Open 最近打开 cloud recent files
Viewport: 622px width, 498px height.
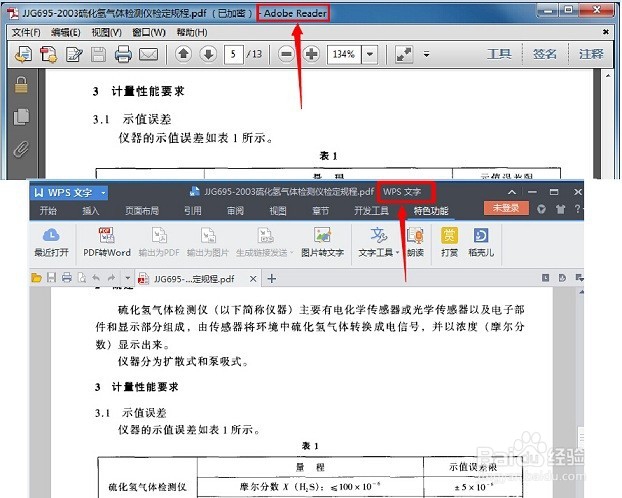coord(52,242)
